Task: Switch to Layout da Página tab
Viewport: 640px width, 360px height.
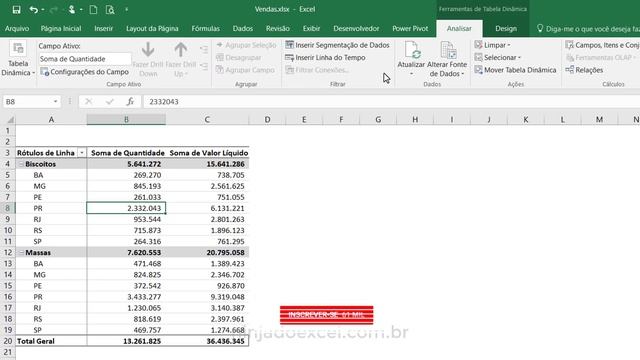Action: click(152, 29)
